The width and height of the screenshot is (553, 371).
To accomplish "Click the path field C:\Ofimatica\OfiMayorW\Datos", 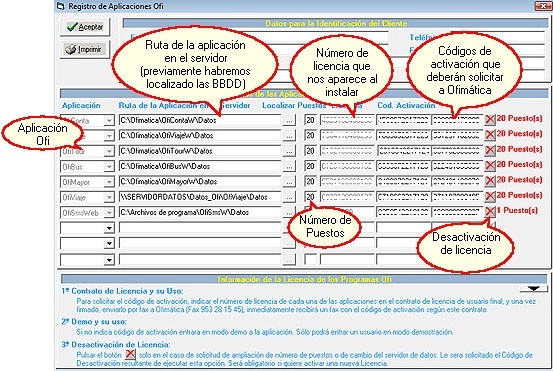I will coord(200,182).
